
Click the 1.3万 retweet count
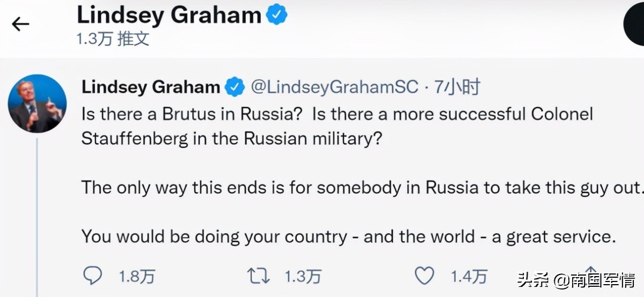[x=303, y=276]
